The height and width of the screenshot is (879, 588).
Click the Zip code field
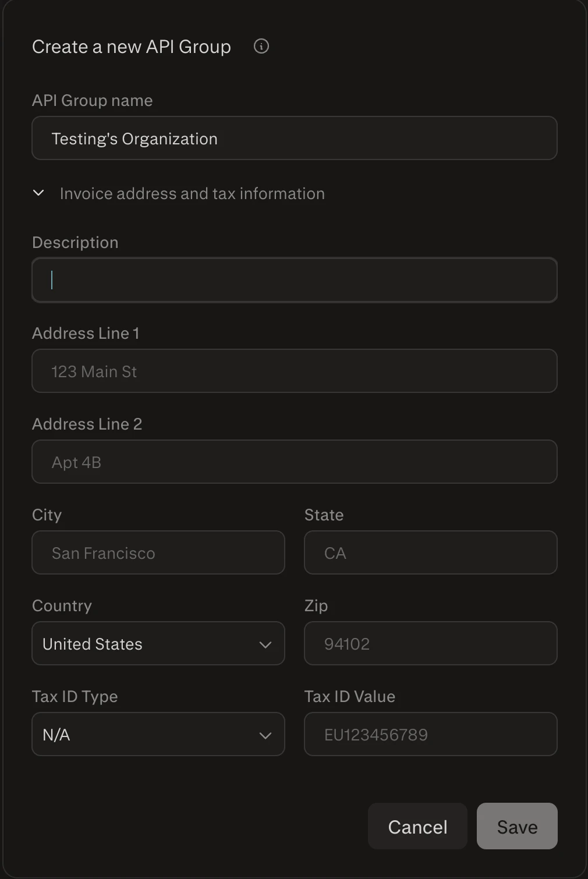point(430,643)
